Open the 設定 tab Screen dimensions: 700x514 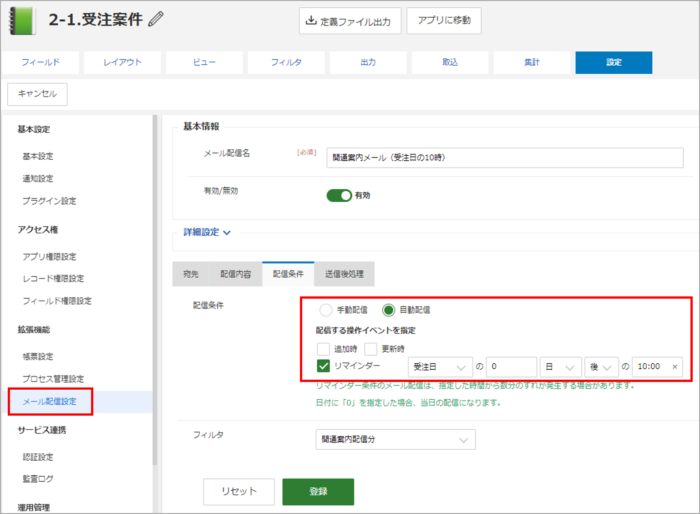[614, 63]
